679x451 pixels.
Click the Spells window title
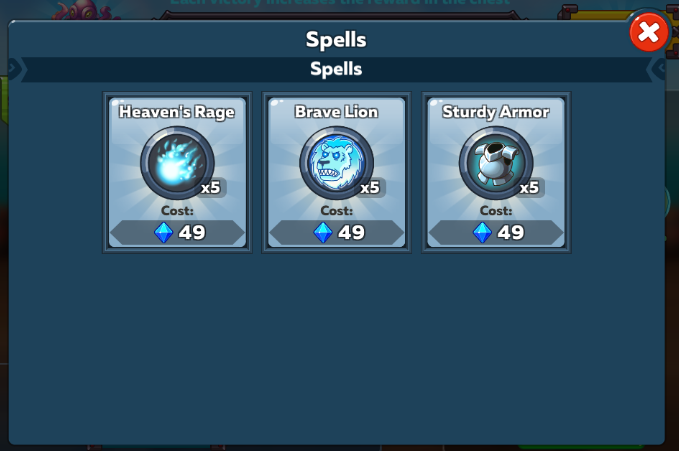(336, 40)
